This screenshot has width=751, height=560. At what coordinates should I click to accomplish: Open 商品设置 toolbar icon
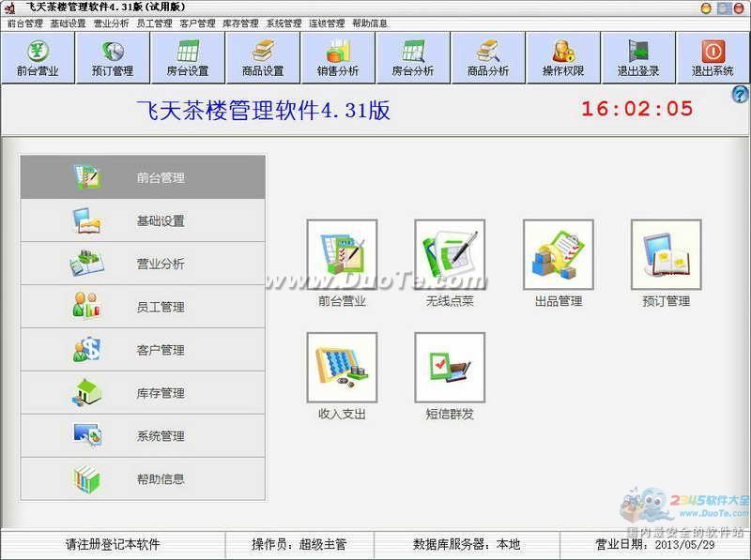(263, 58)
